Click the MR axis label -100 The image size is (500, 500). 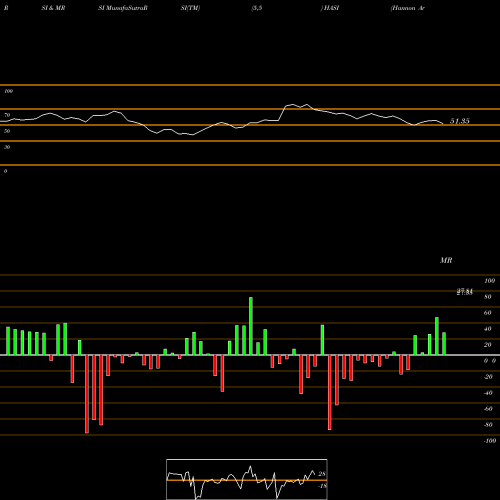490,441
